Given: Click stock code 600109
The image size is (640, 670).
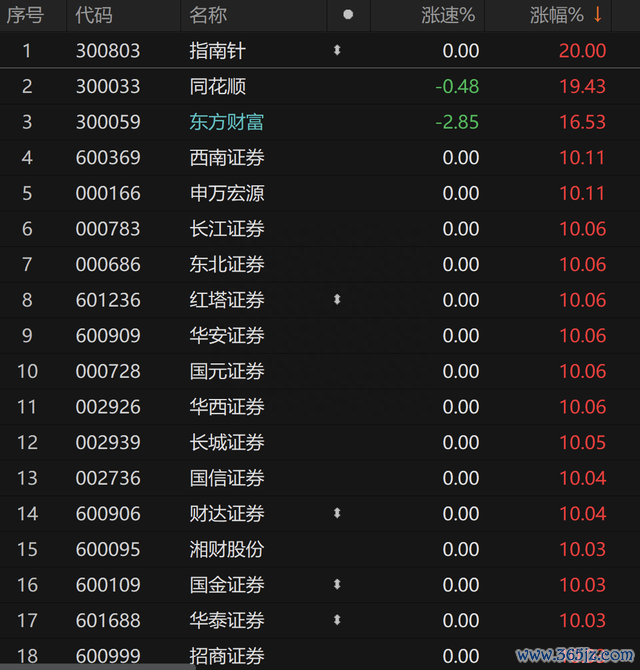Looking at the screenshot, I should (x=108, y=585).
